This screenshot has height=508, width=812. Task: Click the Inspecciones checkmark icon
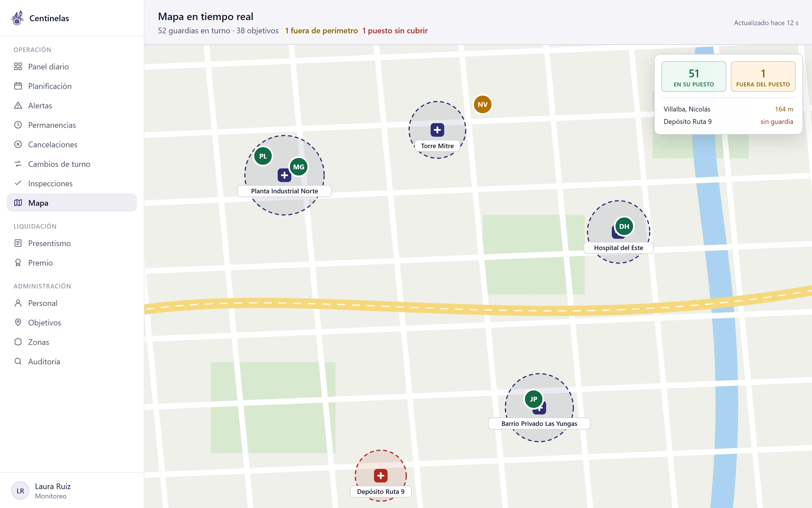coord(18,183)
